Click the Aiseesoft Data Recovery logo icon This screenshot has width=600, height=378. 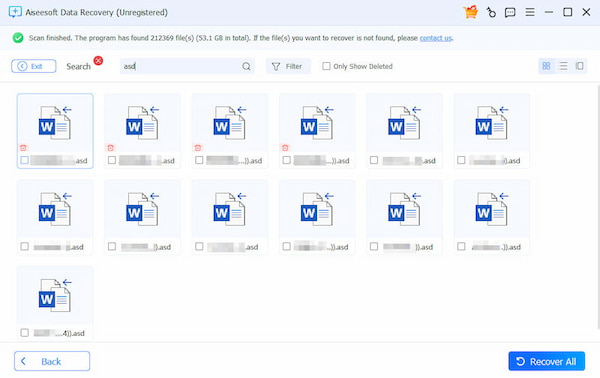15,12
